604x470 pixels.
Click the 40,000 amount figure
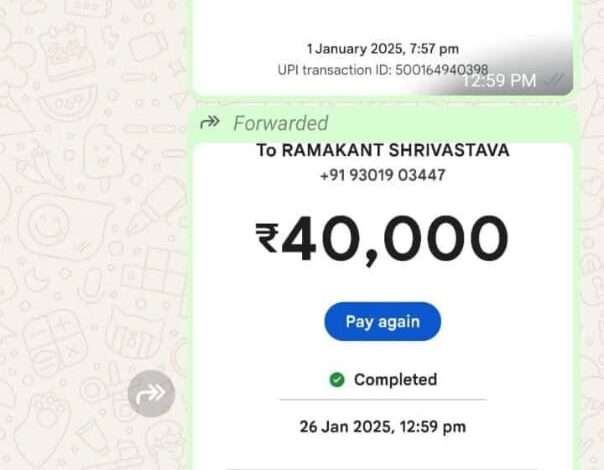click(395, 239)
